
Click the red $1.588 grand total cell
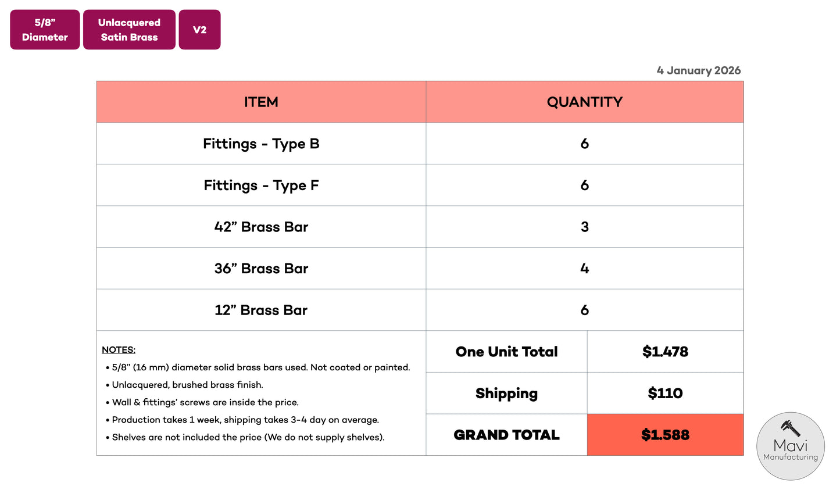coord(665,435)
